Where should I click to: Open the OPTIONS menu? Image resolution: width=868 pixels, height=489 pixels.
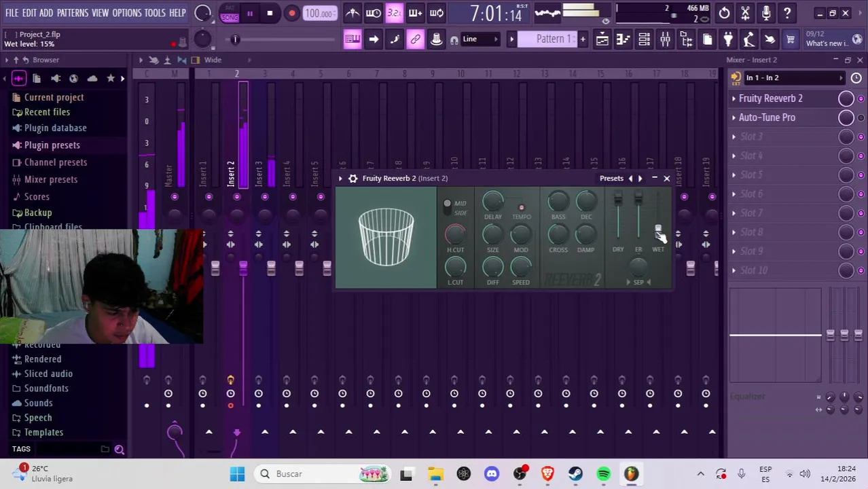(126, 13)
